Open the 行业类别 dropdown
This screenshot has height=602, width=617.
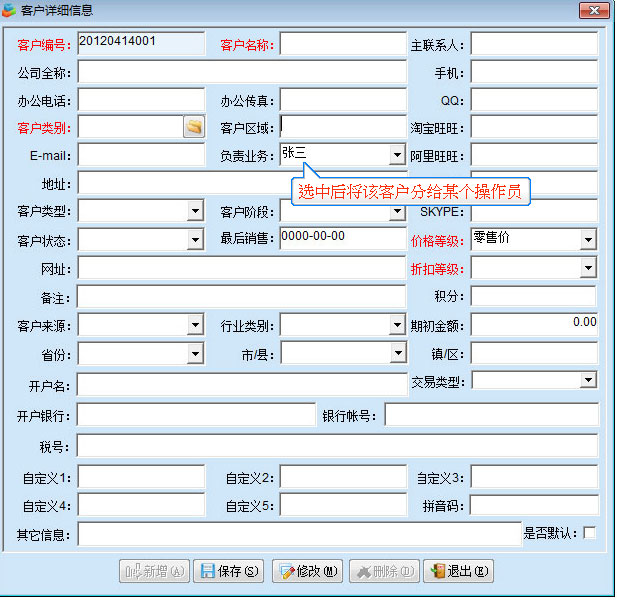pyautogui.click(x=397, y=326)
